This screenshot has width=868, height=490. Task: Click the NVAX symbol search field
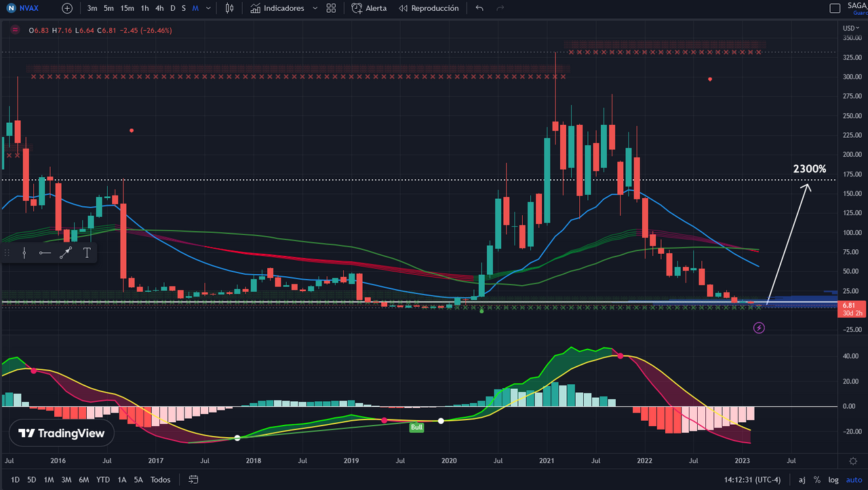(x=29, y=8)
